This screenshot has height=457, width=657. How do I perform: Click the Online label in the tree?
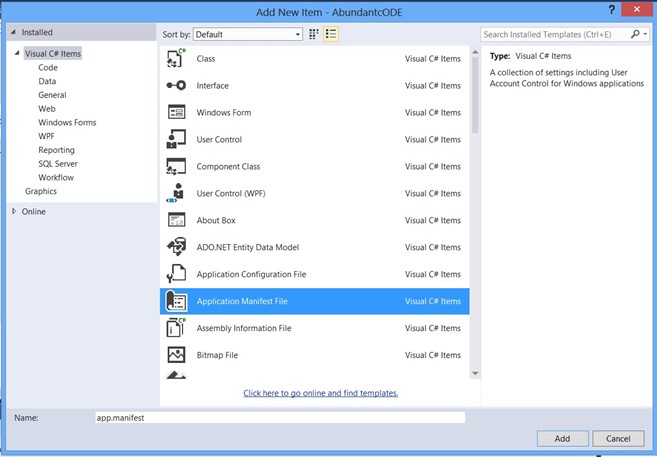(x=34, y=212)
